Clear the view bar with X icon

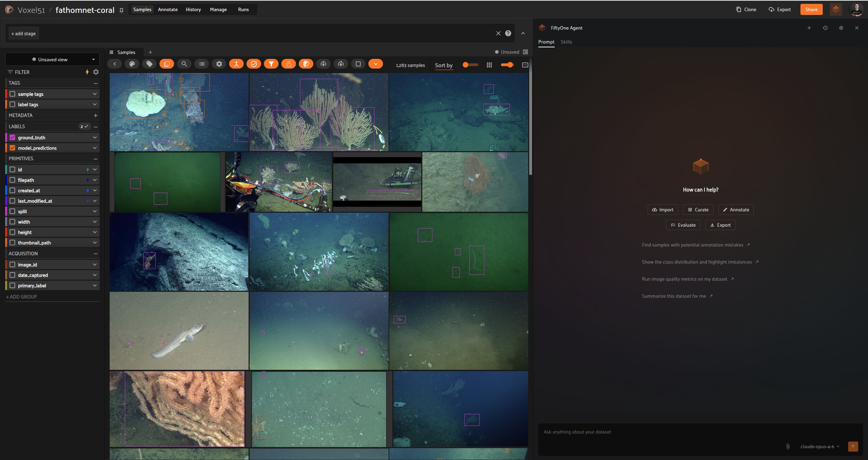tap(498, 33)
